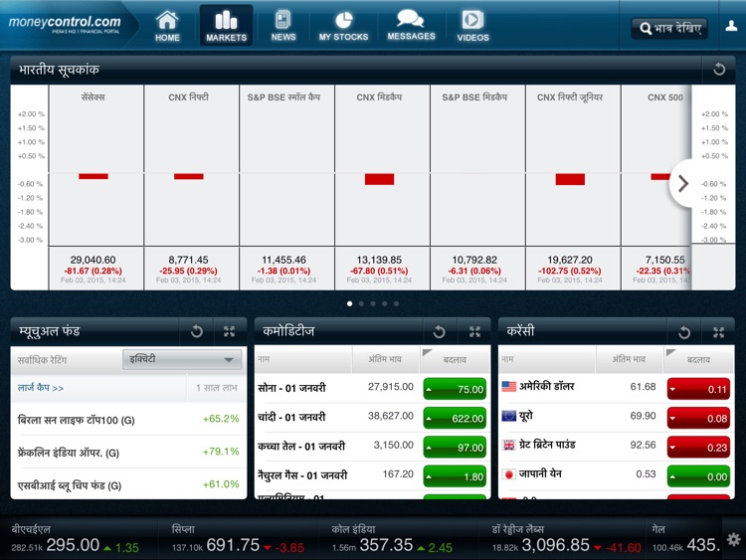Click the moneycontrol.com logo
The width and height of the screenshot is (746, 560).
click(65, 24)
